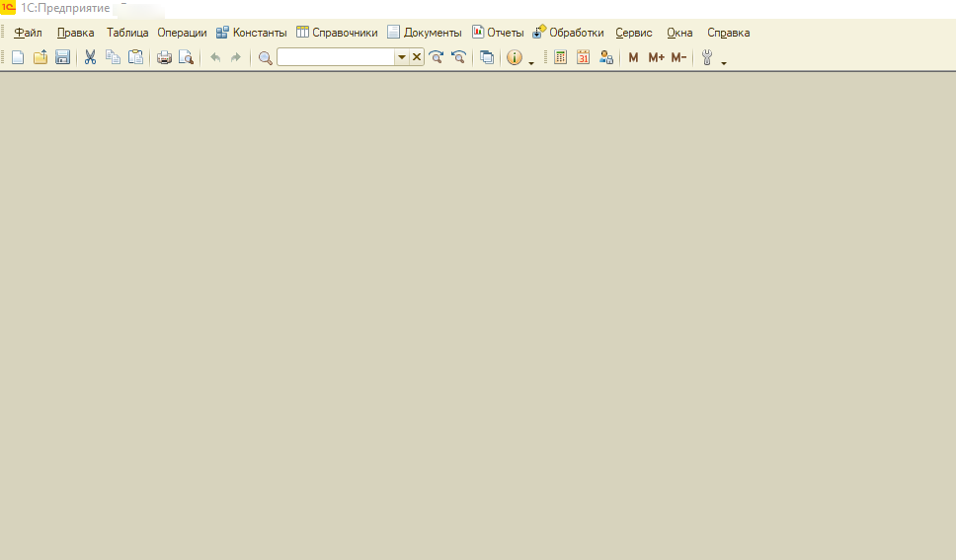Click into the toolbar search input field

coord(336,57)
